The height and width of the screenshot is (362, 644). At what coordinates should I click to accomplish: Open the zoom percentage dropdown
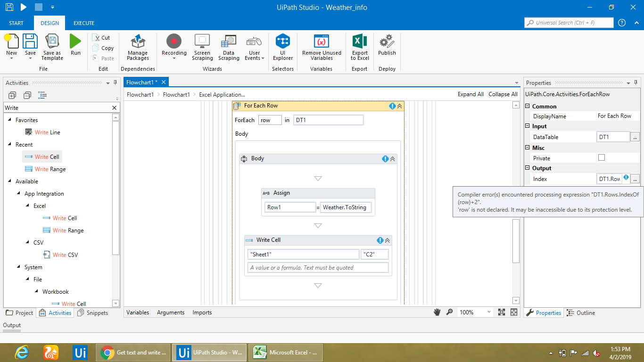(489, 312)
